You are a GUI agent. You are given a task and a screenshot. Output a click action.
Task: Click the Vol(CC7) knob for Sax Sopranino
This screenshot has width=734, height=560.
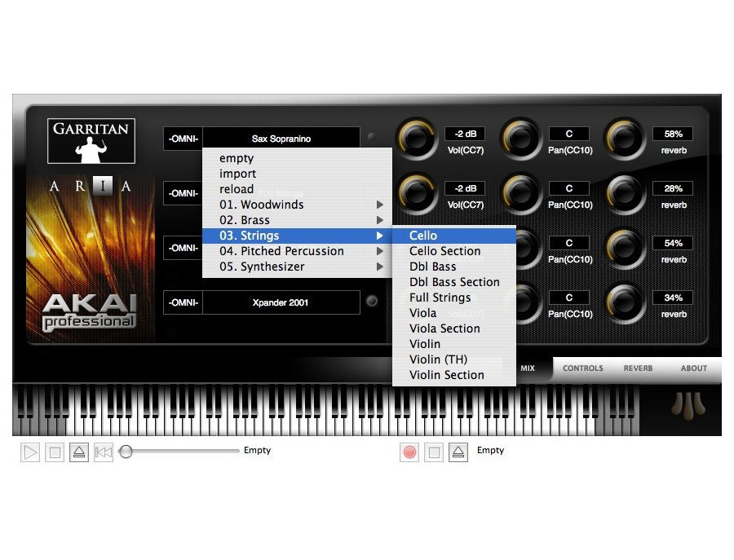[417, 139]
